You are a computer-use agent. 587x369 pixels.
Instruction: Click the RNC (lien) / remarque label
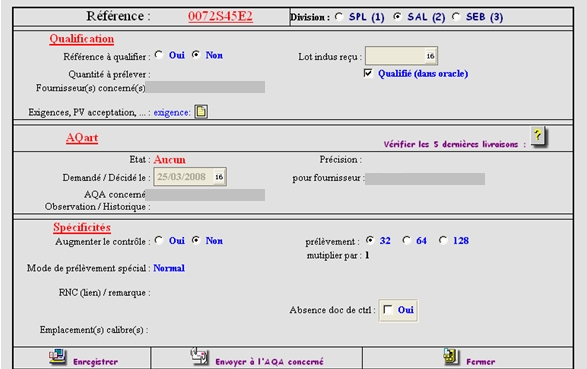(104, 293)
